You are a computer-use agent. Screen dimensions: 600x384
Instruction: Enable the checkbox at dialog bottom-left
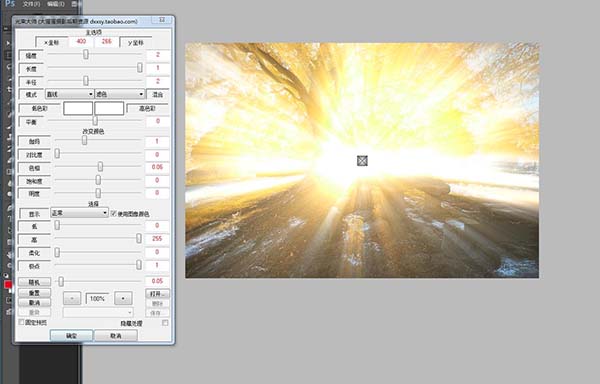(x=21, y=322)
